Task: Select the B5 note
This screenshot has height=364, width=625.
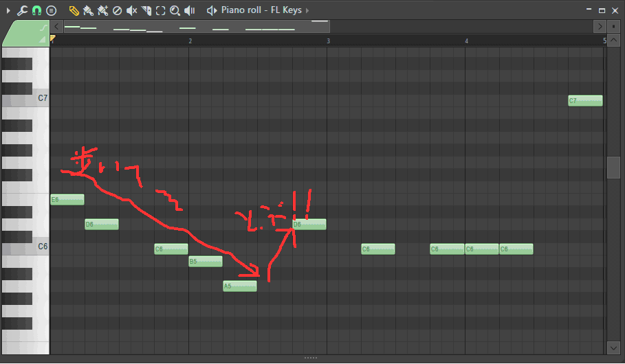Action: [206, 261]
